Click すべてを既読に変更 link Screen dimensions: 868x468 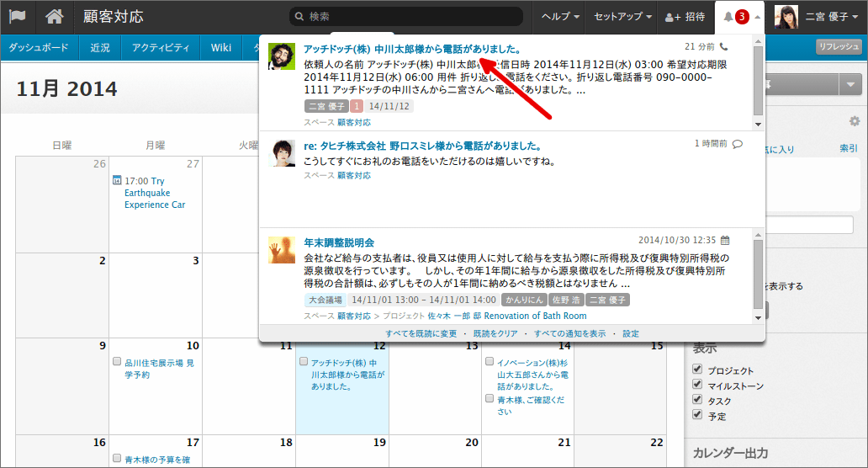421,333
